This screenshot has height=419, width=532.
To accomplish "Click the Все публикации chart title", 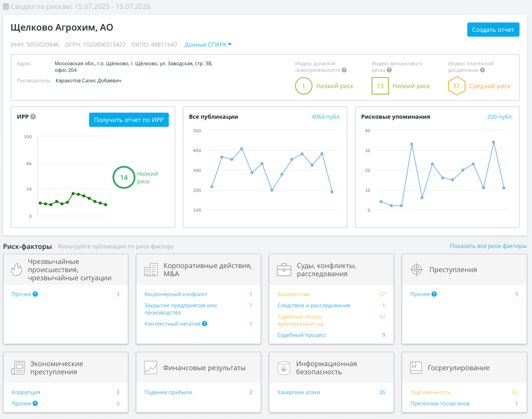I will point(213,117).
